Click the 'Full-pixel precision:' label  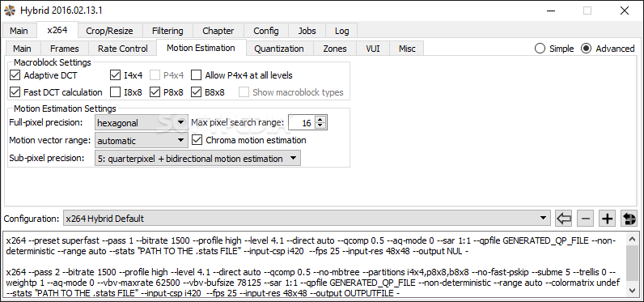[x=45, y=122]
